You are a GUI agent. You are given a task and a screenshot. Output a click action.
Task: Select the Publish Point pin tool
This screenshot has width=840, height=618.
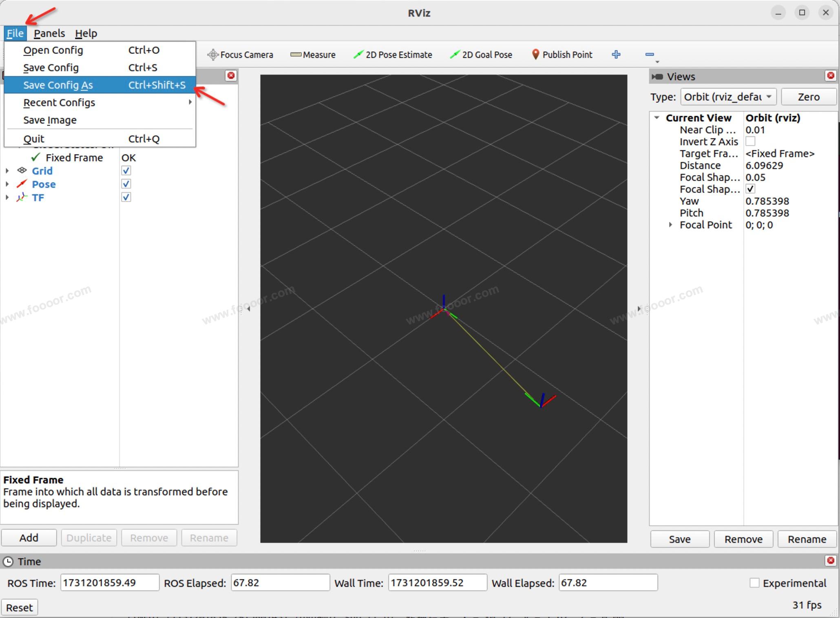click(535, 55)
